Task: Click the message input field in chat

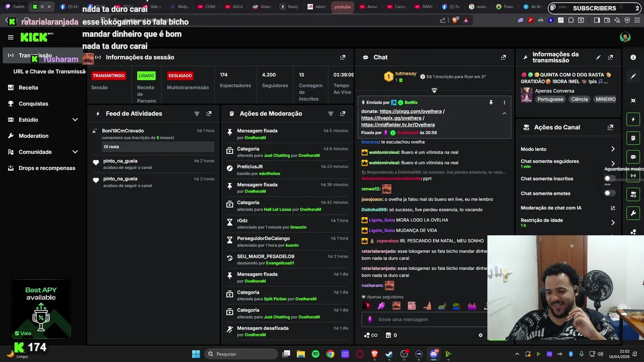Action: (425, 319)
